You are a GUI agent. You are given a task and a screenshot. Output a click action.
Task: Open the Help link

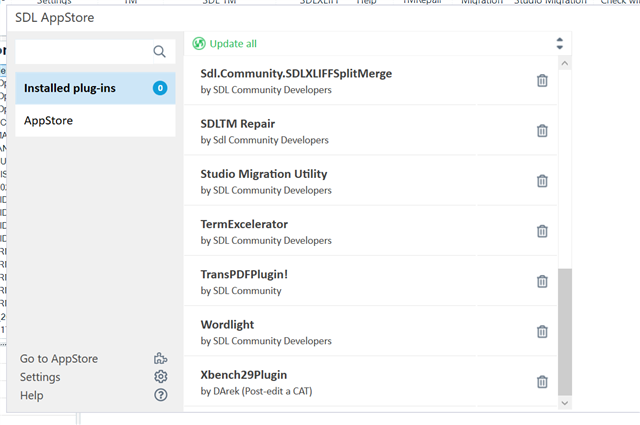[x=31, y=395]
